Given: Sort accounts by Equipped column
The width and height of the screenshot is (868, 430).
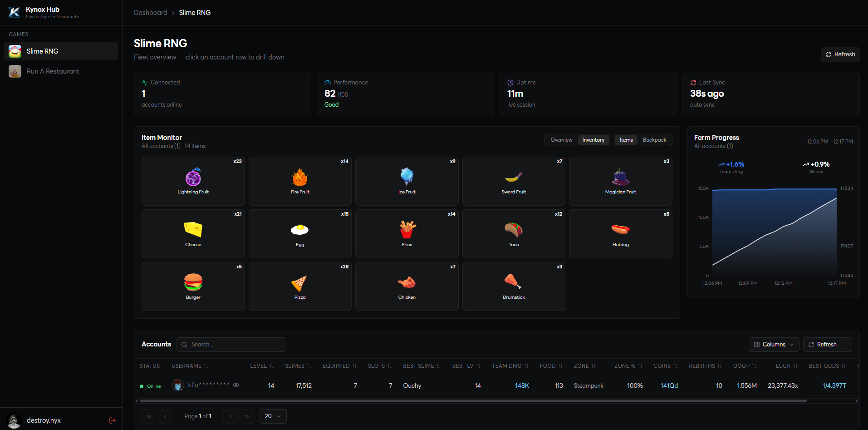Looking at the screenshot, I should pyautogui.click(x=340, y=366).
